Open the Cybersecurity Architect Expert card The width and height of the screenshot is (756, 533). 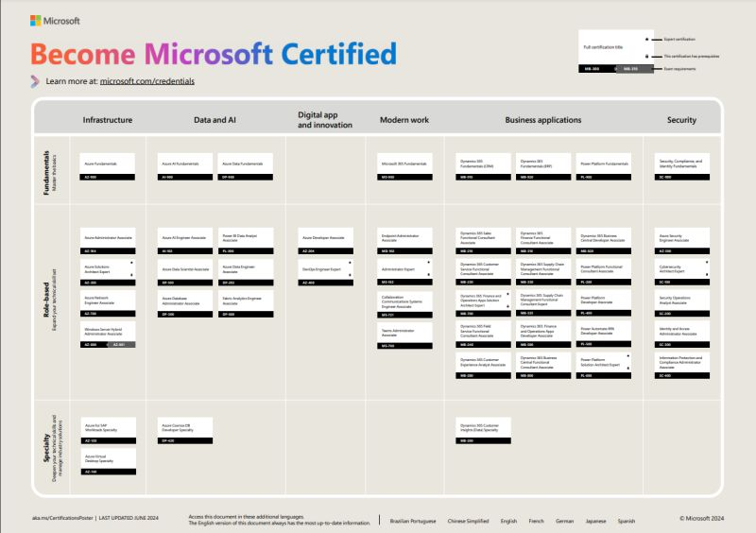(681, 272)
